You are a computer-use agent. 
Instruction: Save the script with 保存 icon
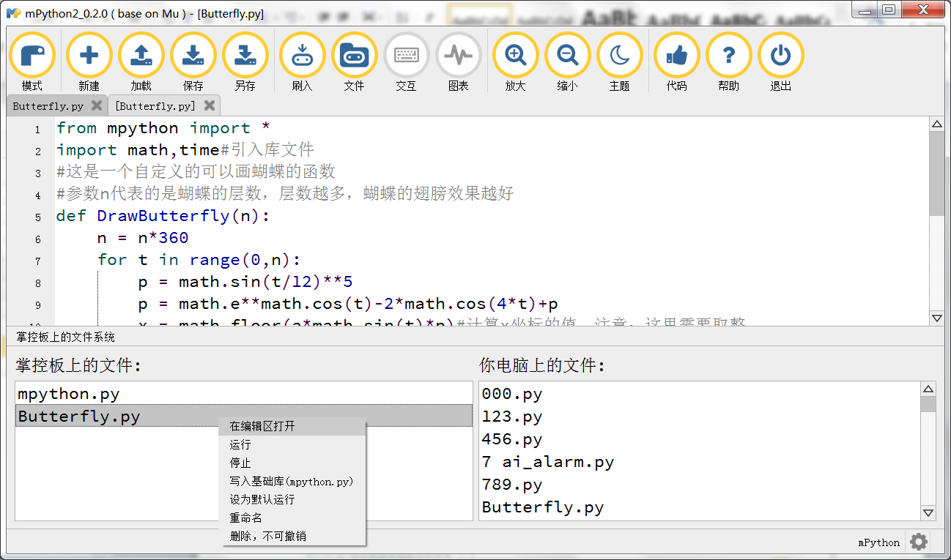point(193,56)
